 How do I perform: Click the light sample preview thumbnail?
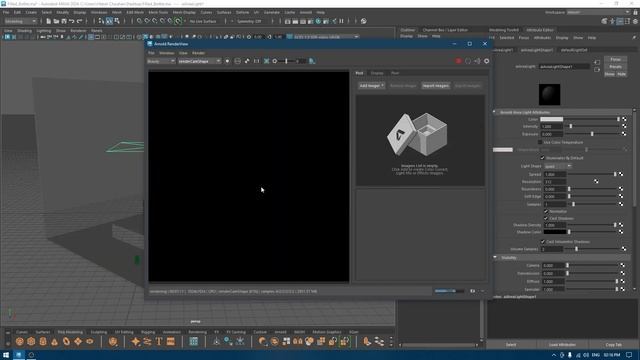click(x=549, y=94)
